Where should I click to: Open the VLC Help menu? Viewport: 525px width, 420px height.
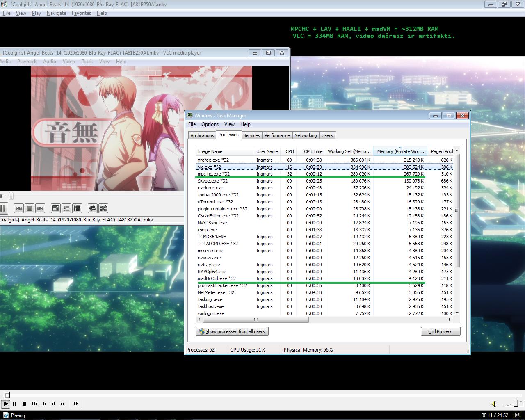[x=121, y=62]
